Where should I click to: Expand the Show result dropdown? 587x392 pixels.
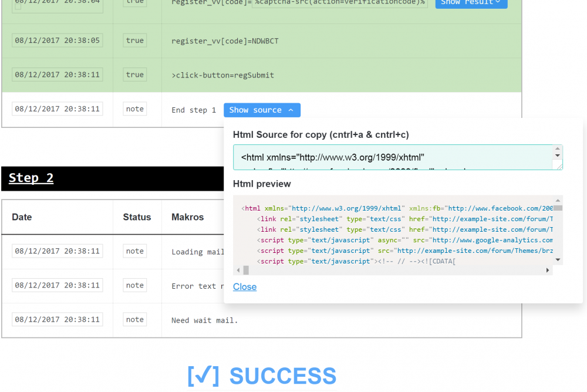(471, 3)
